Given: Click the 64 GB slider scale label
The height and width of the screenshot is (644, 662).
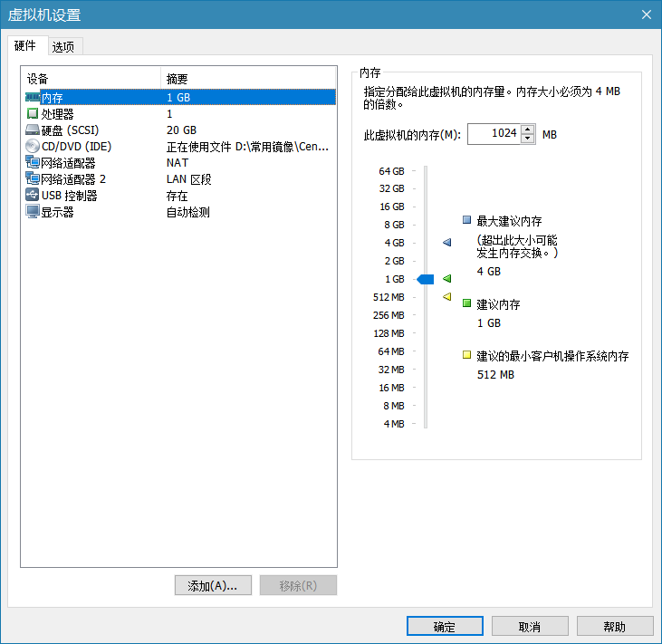Looking at the screenshot, I should (x=391, y=171).
